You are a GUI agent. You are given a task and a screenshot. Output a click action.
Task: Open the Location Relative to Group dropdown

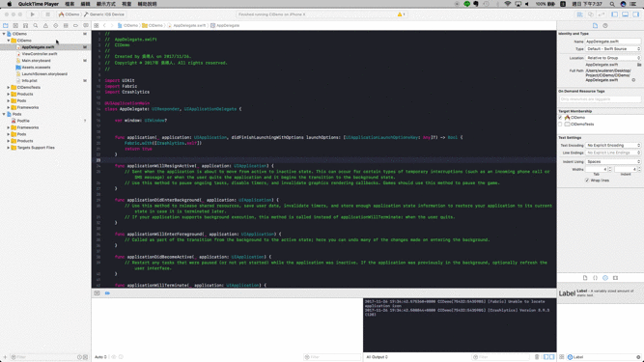coord(613,58)
